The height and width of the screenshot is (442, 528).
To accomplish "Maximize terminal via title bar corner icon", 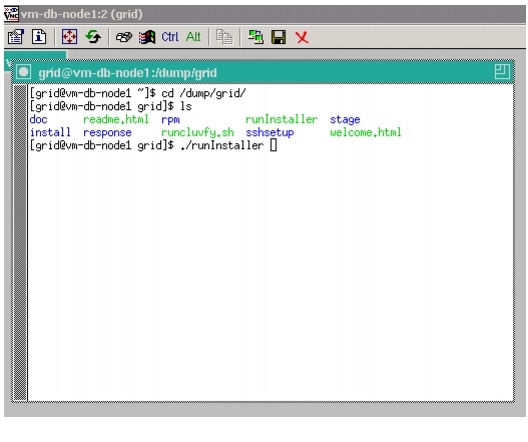I will tap(502, 72).
